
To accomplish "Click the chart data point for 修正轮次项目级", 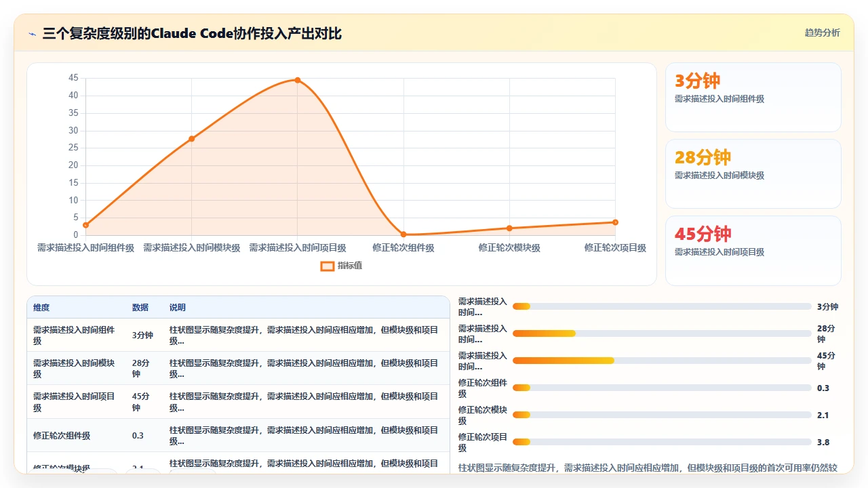I will [x=615, y=222].
